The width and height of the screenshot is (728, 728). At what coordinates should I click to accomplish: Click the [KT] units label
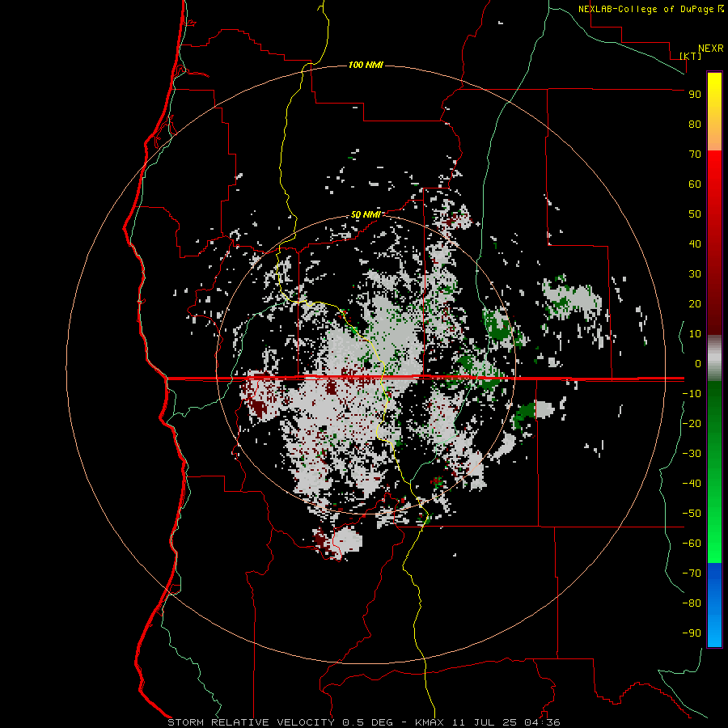tap(691, 56)
